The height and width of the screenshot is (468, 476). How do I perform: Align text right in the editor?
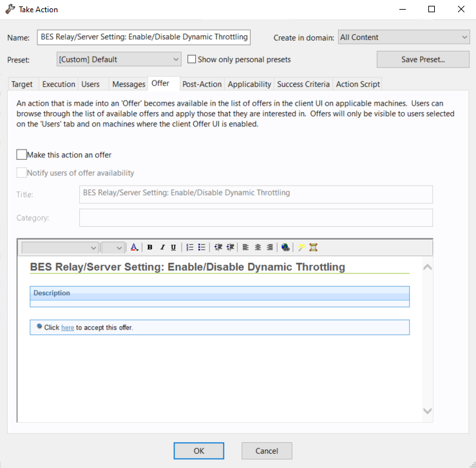click(270, 248)
